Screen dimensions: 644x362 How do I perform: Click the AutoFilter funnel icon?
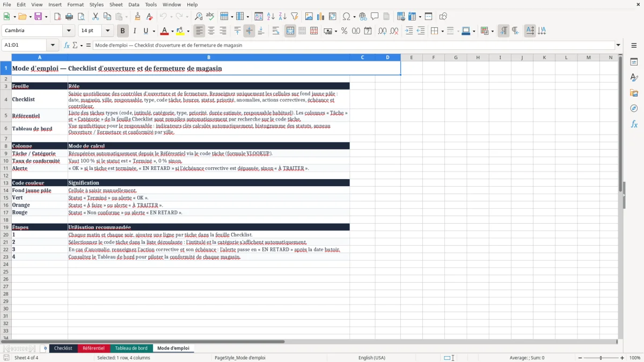tap(295, 17)
